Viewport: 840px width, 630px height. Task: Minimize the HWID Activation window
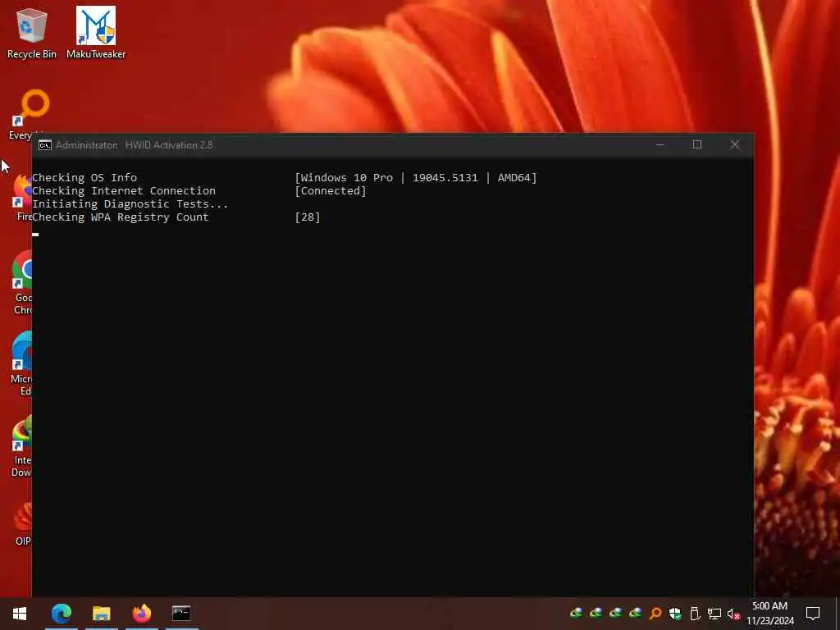660,144
